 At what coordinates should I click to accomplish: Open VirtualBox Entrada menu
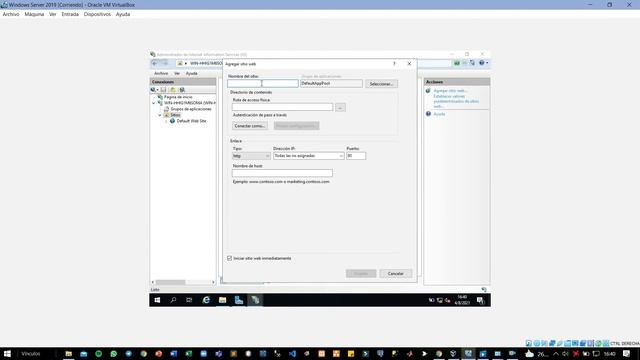pyautogui.click(x=70, y=14)
